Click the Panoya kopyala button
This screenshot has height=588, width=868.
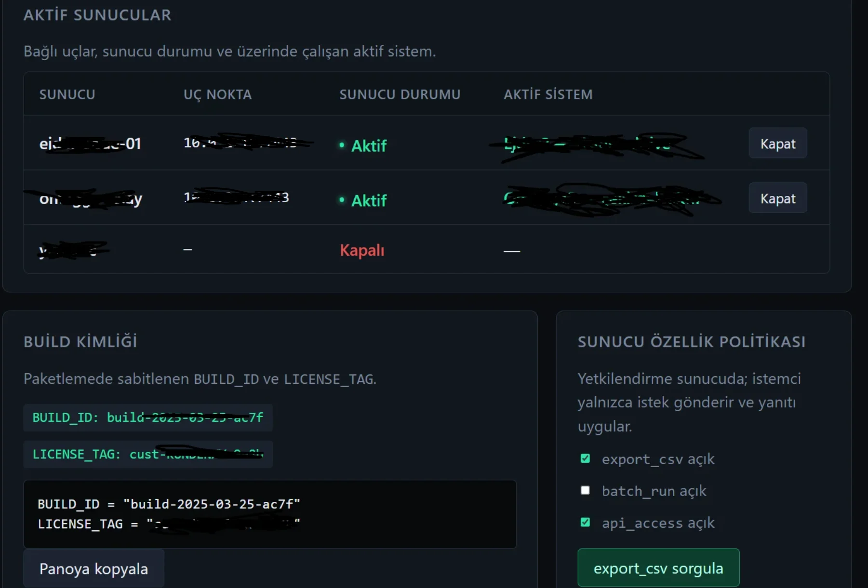pos(93,569)
